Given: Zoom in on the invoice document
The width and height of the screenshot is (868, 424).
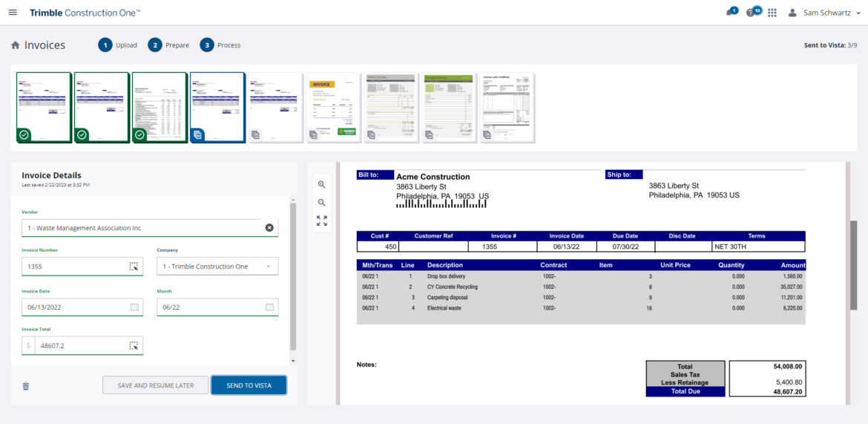Looking at the screenshot, I should [322, 185].
